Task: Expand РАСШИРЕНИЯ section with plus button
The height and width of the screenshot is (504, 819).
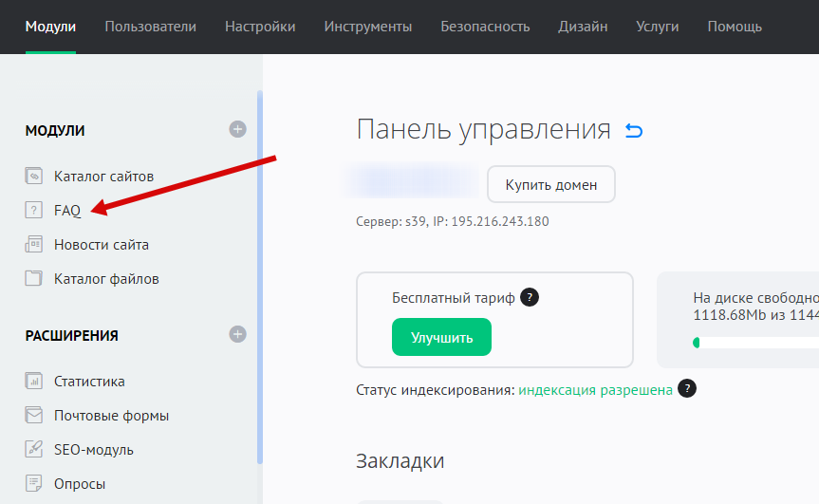Action: (x=237, y=334)
